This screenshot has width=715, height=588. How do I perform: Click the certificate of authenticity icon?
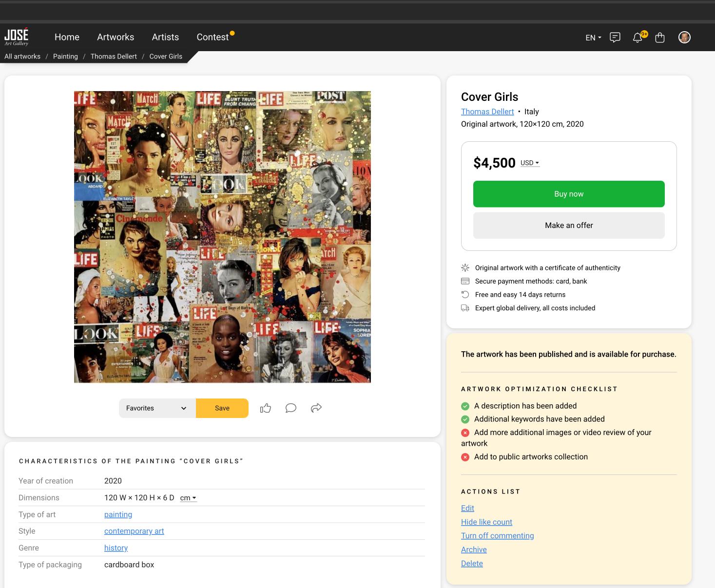click(465, 267)
